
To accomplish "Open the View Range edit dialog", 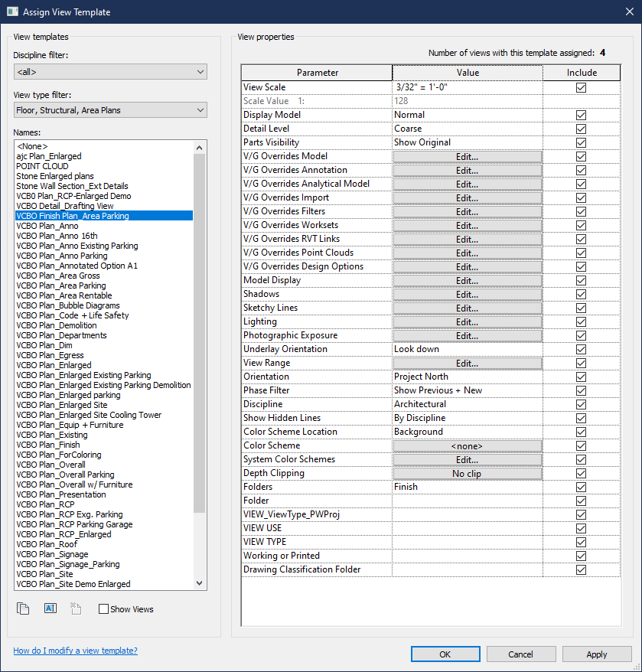I will pos(467,362).
